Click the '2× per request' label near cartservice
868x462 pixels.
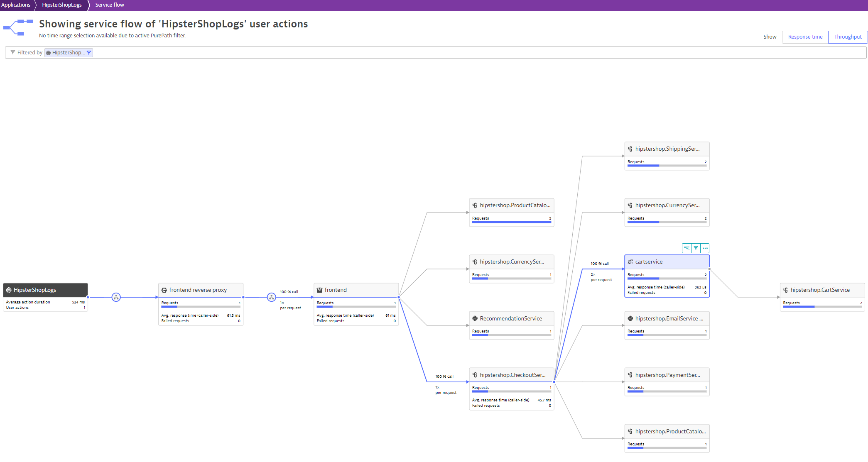(x=601, y=277)
